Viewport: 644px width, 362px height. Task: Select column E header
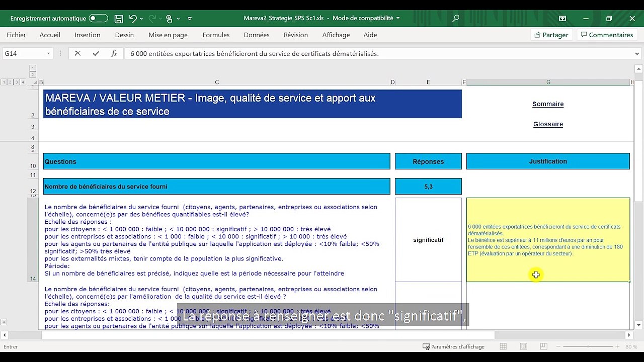tap(428, 82)
